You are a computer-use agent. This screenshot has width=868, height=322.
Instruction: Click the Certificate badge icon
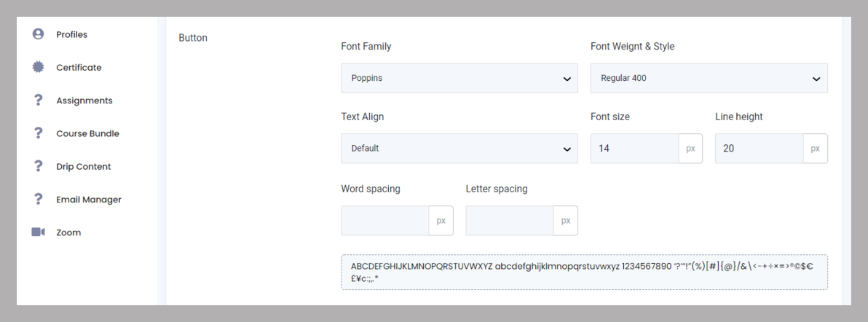39,67
